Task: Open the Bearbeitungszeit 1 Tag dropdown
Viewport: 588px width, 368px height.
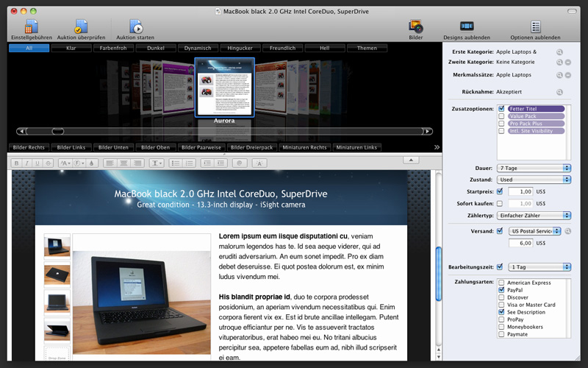Action: [539, 267]
